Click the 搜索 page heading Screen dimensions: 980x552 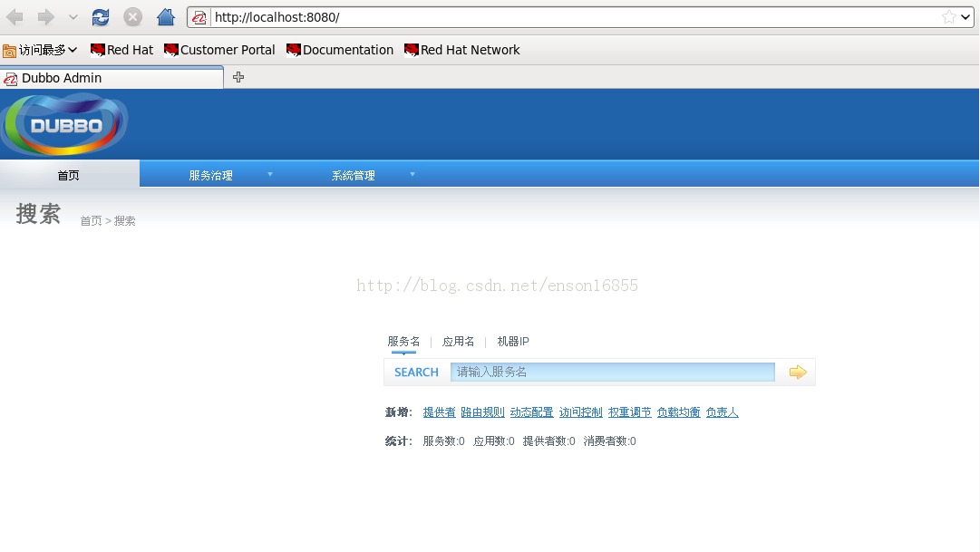click(x=38, y=214)
